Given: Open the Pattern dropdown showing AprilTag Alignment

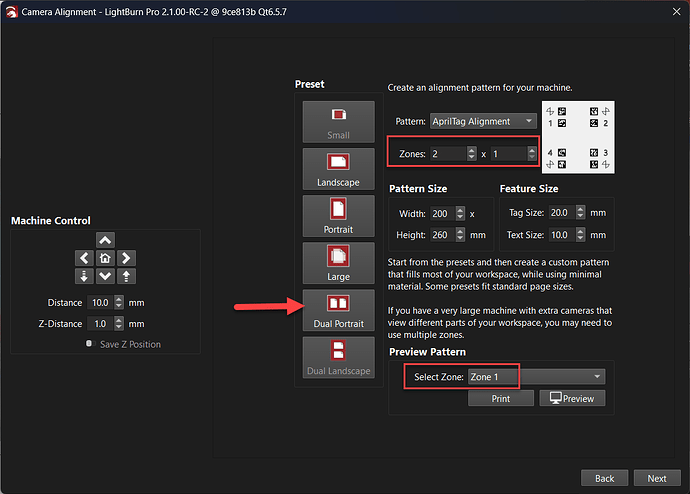Looking at the screenshot, I should coord(483,121).
